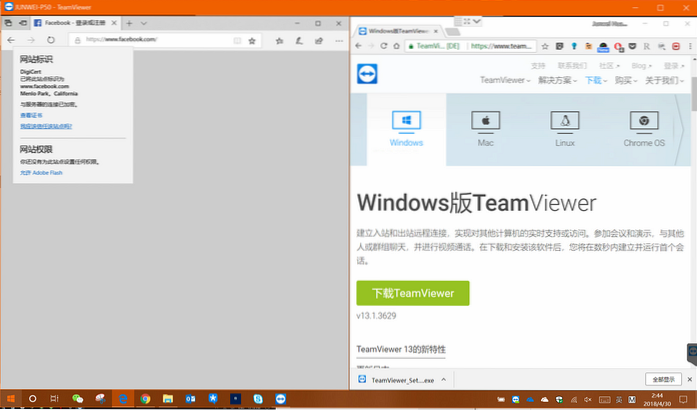
Task: Open Edge tab list chevron
Action: [x=144, y=22]
